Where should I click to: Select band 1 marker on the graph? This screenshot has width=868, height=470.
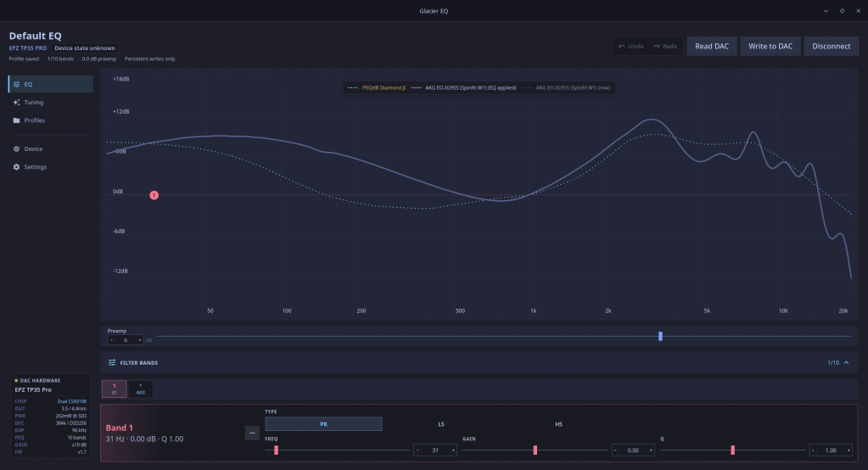point(154,195)
